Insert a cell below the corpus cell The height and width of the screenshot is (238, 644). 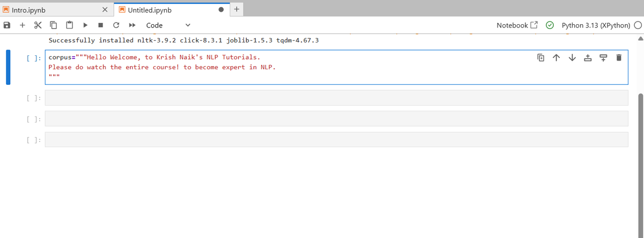point(603,57)
